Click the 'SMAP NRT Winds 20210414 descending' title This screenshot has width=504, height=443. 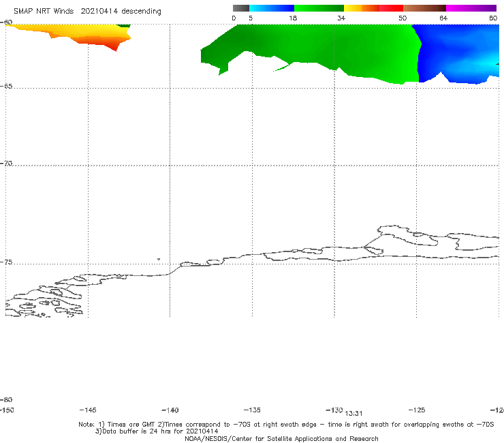[x=87, y=11]
